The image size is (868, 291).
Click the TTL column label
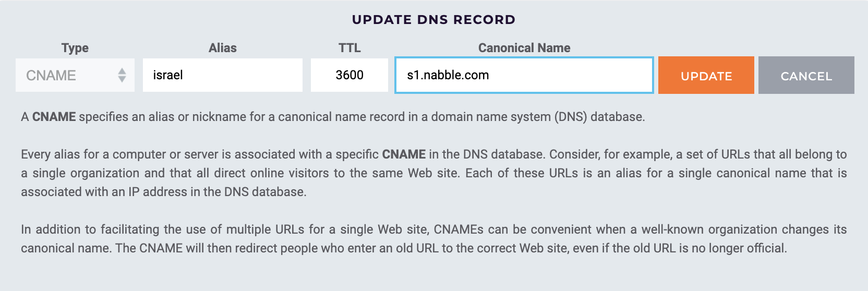click(349, 48)
